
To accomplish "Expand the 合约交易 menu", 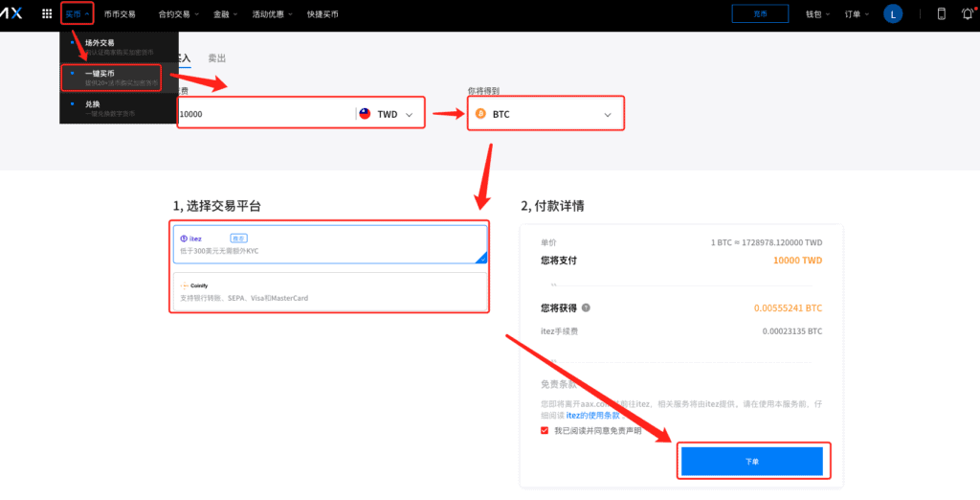I will pos(179,13).
